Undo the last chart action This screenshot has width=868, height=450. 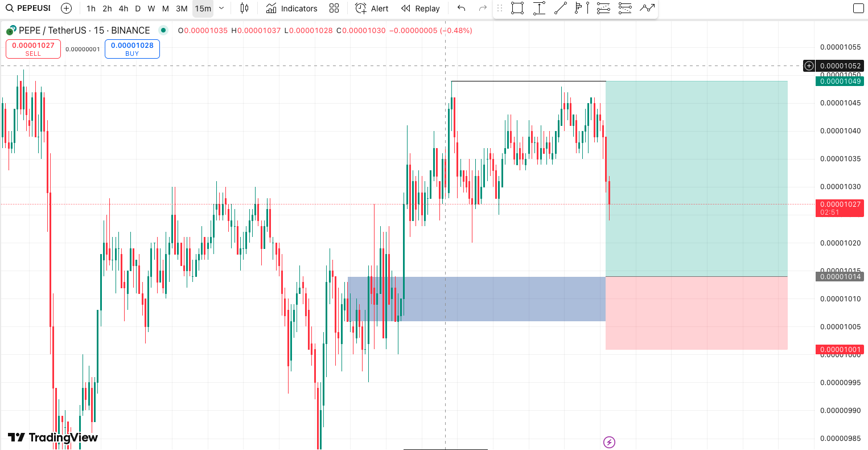(x=462, y=9)
